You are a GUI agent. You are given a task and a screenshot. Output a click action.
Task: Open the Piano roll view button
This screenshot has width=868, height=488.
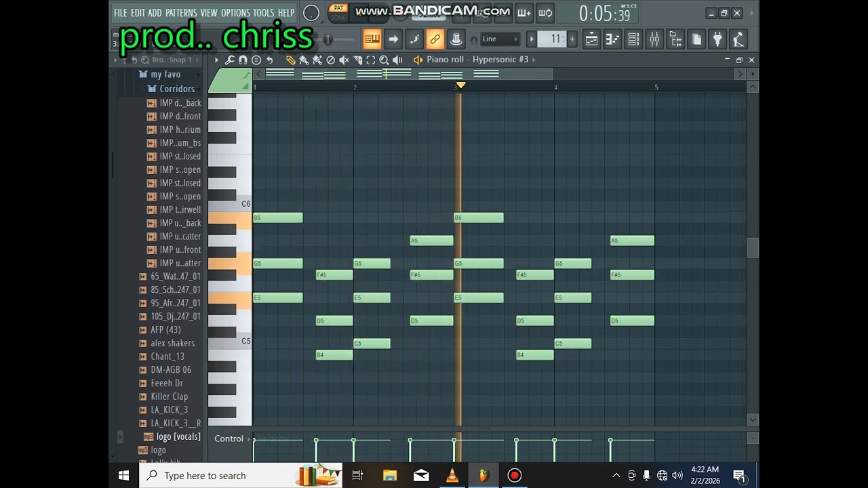612,39
